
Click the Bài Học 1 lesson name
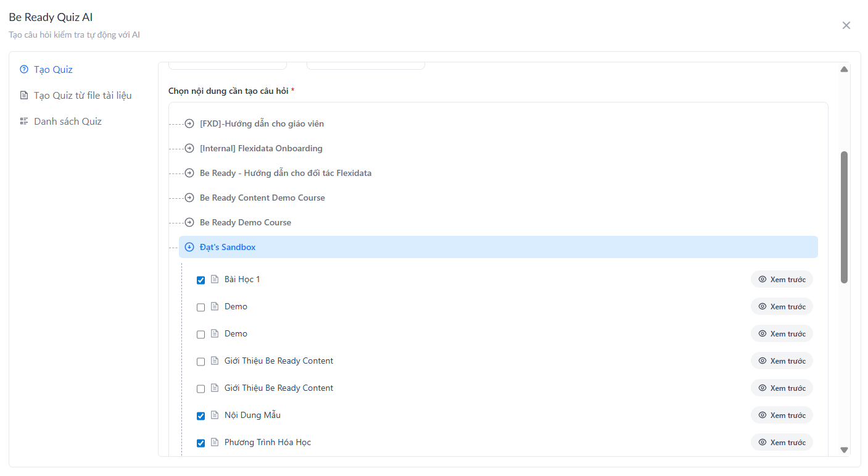point(242,279)
